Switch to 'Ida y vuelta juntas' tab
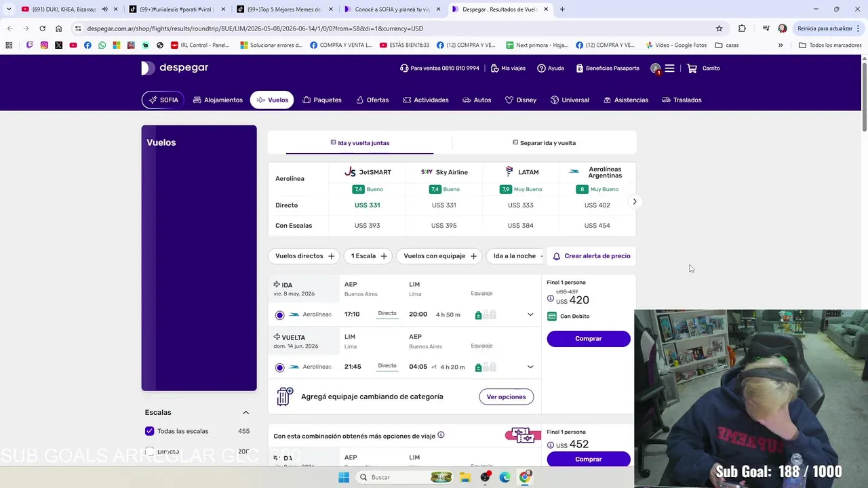The image size is (868, 488). (x=359, y=143)
